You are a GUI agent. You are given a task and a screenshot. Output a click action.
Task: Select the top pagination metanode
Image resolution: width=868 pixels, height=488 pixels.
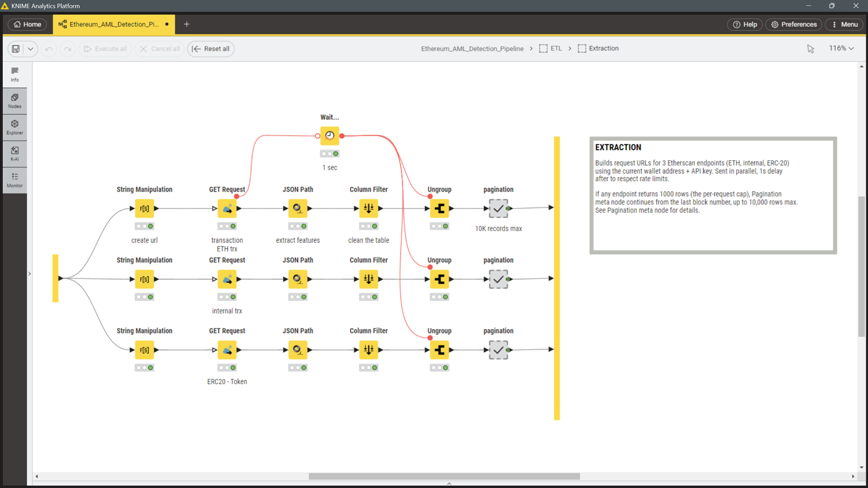point(498,208)
